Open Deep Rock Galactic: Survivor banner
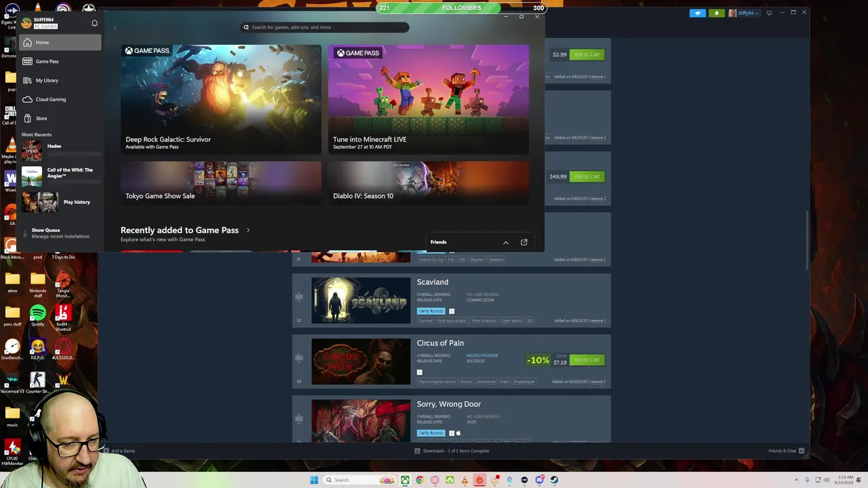Image resolution: width=868 pixels, height=488 pixels. [221, 99]
